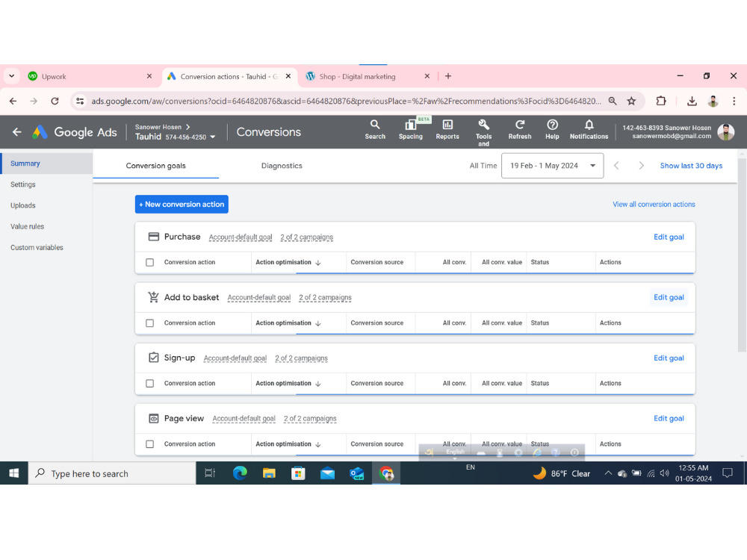Edit goal for Page view
This screenshot has height=560, width=747.
[669, 419]
